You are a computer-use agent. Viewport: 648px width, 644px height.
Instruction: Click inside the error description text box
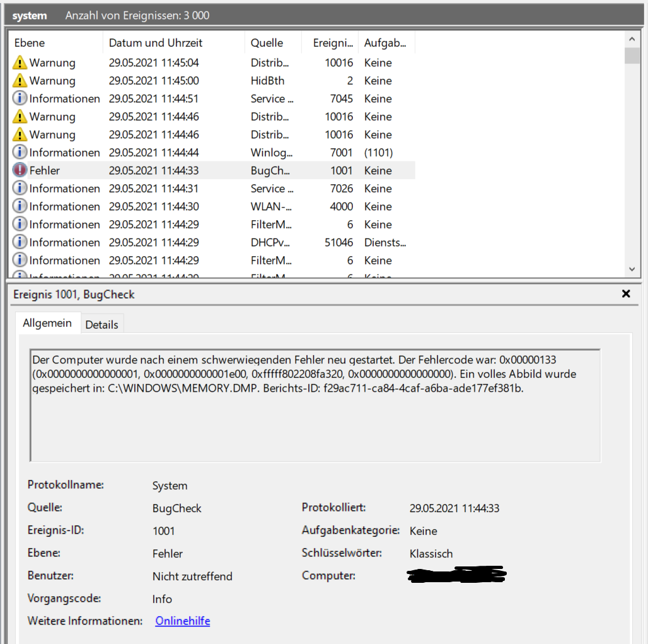pyautogui.click(x=315, y=406)
